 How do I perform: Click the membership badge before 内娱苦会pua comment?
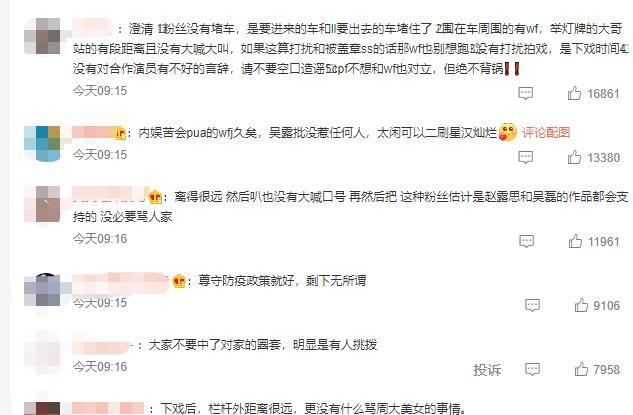point(120,133)
